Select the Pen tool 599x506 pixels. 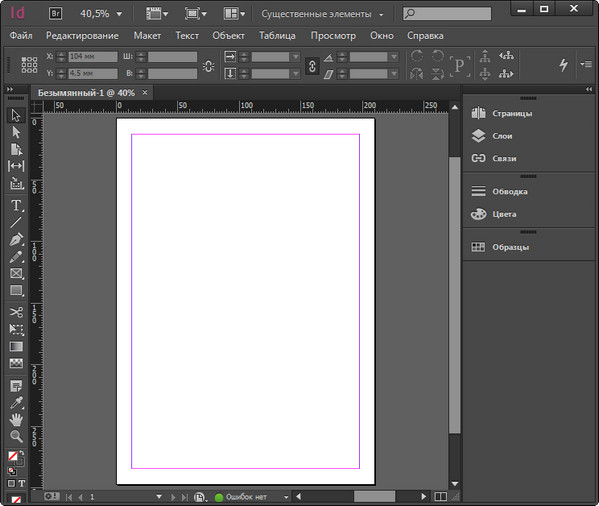[16, 239]
